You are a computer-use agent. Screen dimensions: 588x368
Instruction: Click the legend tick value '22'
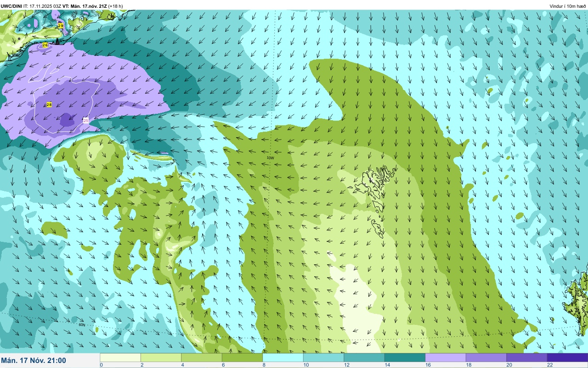550,365
